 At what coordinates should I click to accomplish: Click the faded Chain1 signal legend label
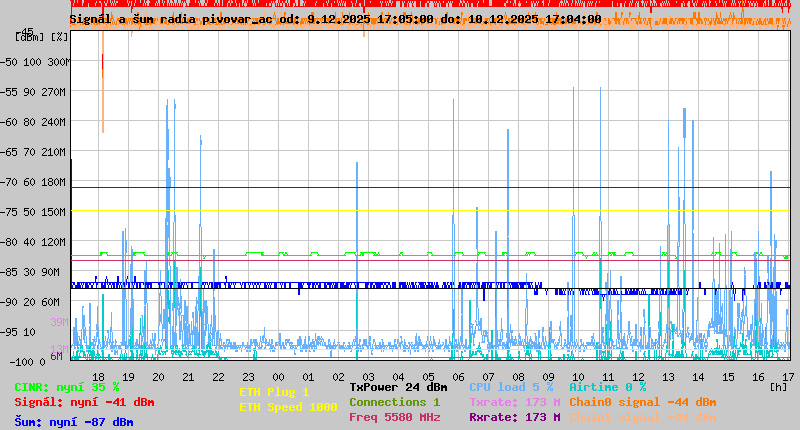643,417
